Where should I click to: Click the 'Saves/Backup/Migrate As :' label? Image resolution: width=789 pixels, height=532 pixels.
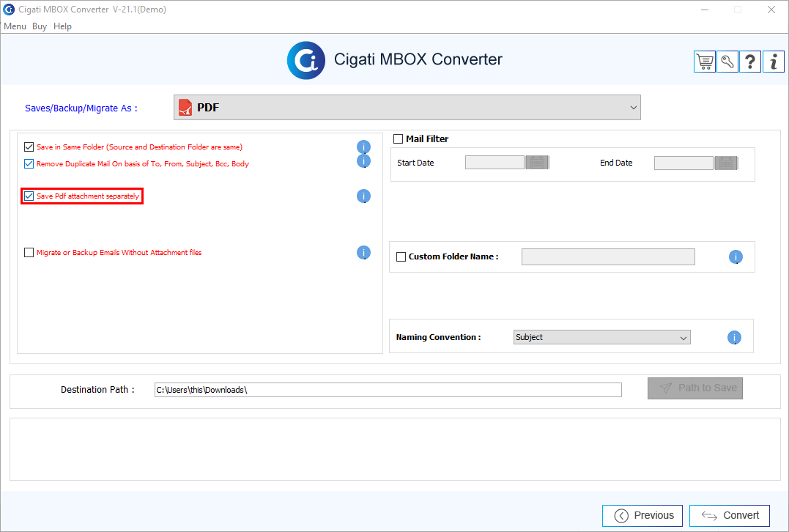81,108
